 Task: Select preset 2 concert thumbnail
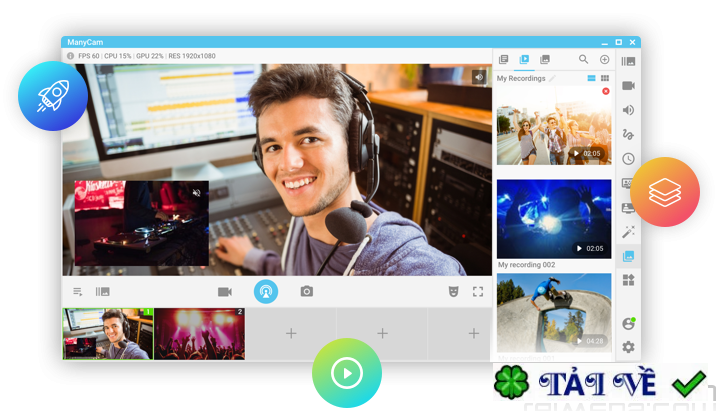200,334
